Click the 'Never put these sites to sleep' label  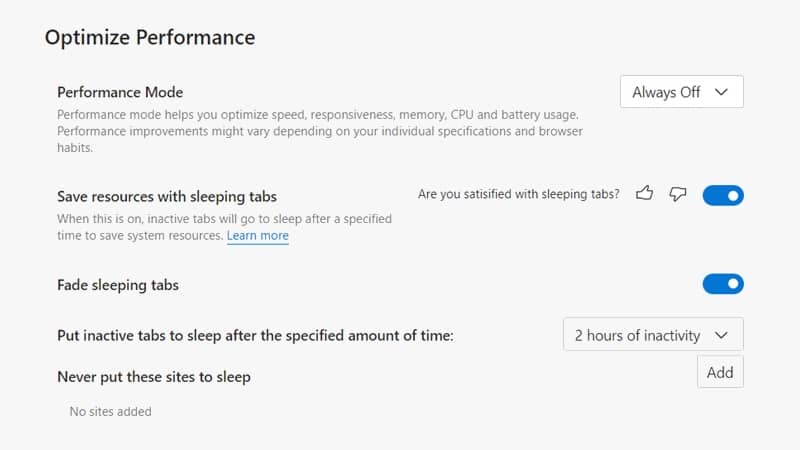tap(154, 377)
